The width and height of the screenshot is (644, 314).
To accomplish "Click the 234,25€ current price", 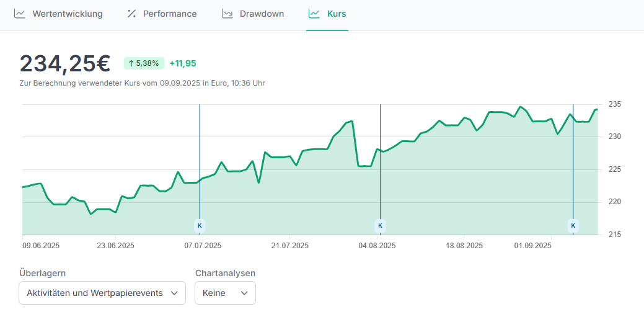I will [65, 63].
